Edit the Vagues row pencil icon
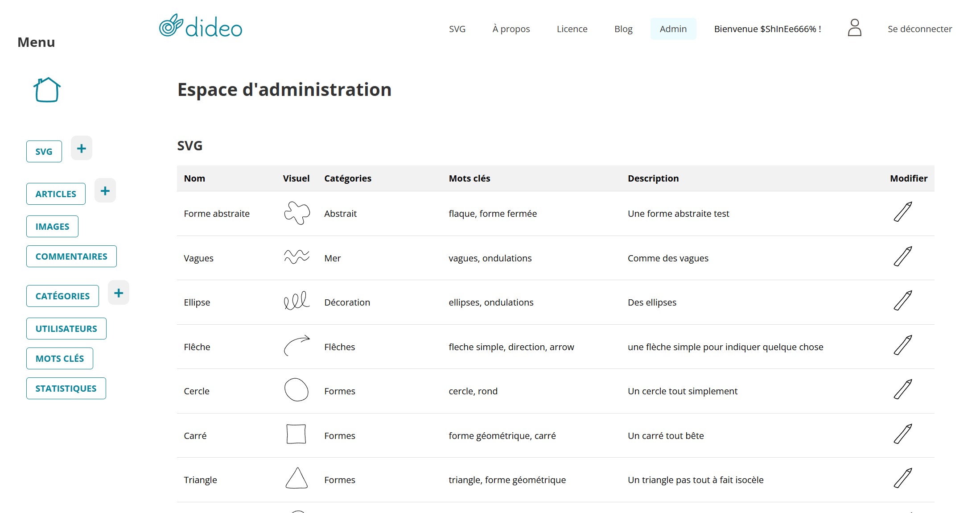 coord(903,256)
